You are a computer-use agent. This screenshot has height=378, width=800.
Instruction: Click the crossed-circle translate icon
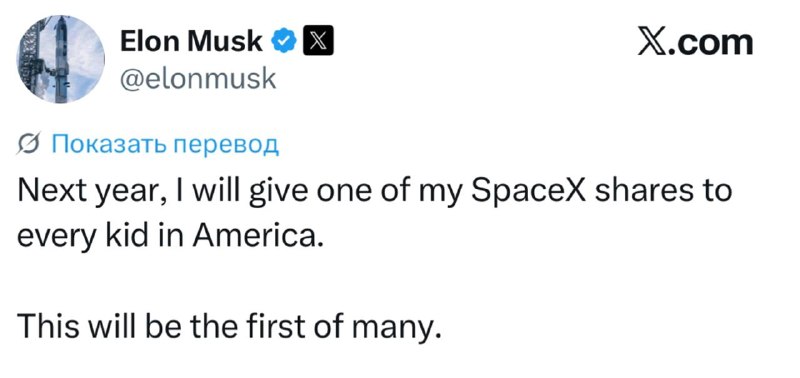point(30,145)
